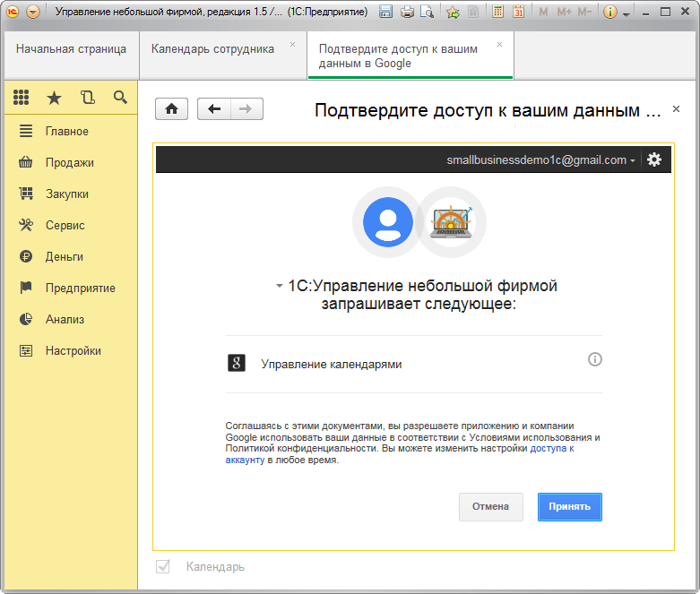The image size is (700, 594).
Task: Click the Отмена button
Action: pos(490,506)
